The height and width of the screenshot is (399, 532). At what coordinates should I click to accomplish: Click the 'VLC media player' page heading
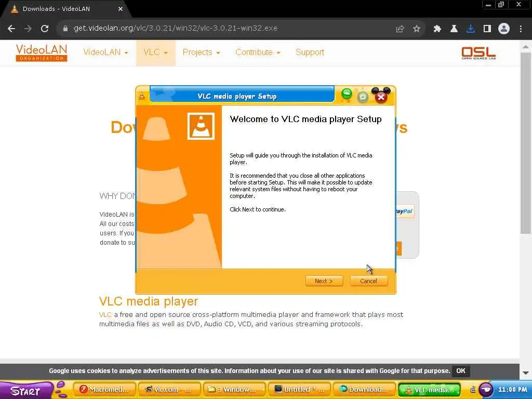tap(148, 301)
